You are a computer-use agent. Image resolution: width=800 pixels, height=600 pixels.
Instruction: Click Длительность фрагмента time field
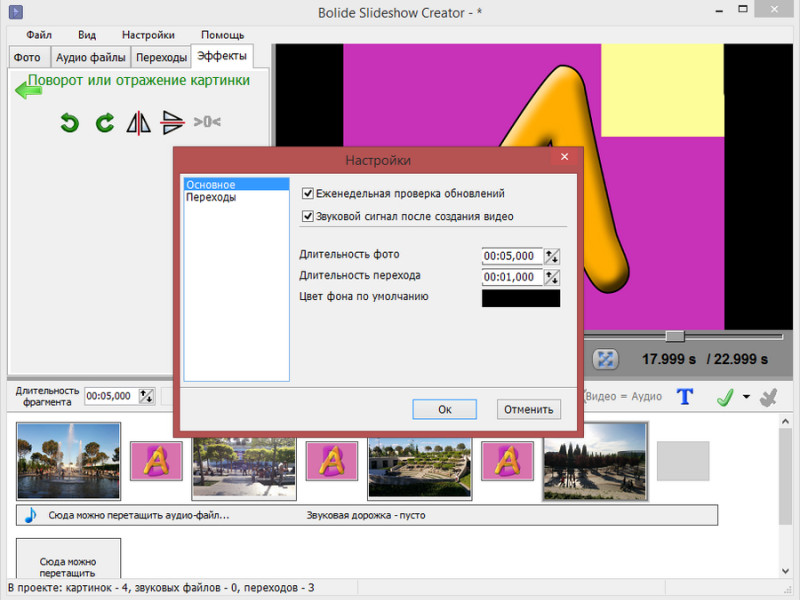[x=111, y=396]
